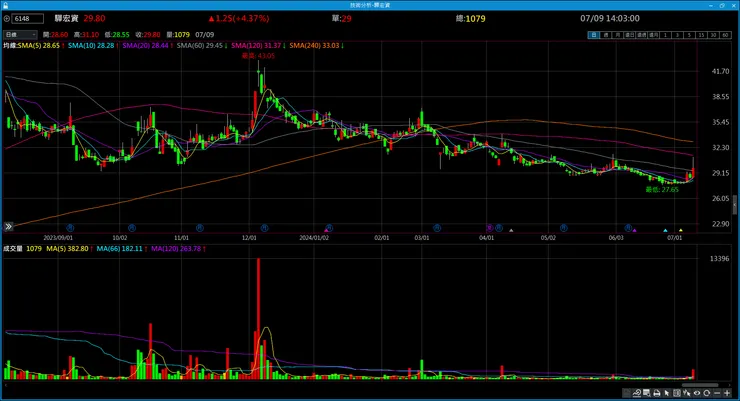Click the printer icon
This screenshot has width=740, height=401.
[656, 393]
